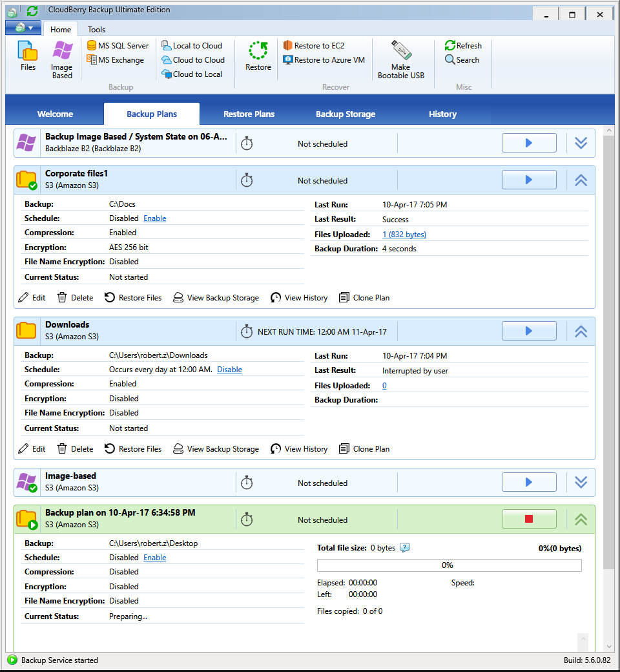Screen dimensions: 620x672
Task: Select Cloud to Cloud backup
Action: click(193, 60)
